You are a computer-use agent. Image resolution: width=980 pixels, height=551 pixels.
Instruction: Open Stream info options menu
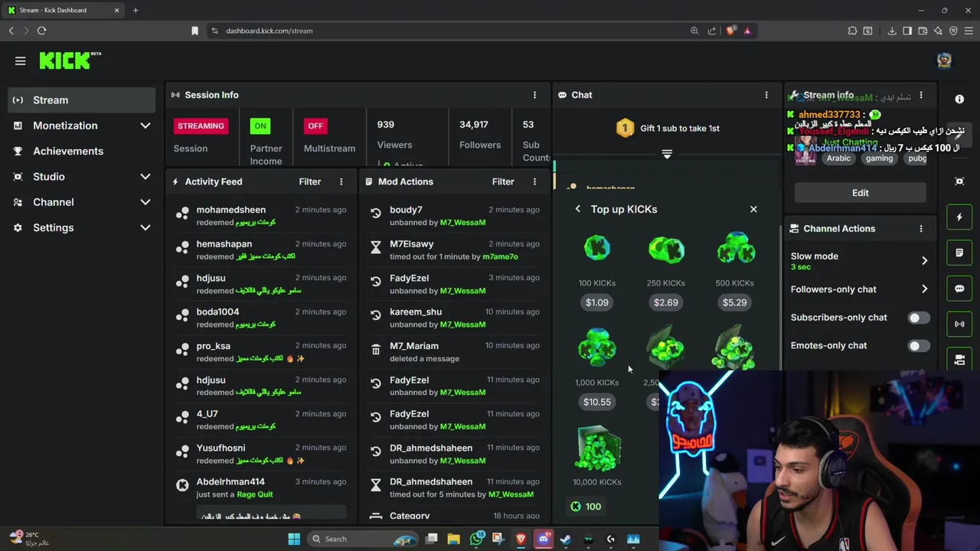[x=921, y=95]
